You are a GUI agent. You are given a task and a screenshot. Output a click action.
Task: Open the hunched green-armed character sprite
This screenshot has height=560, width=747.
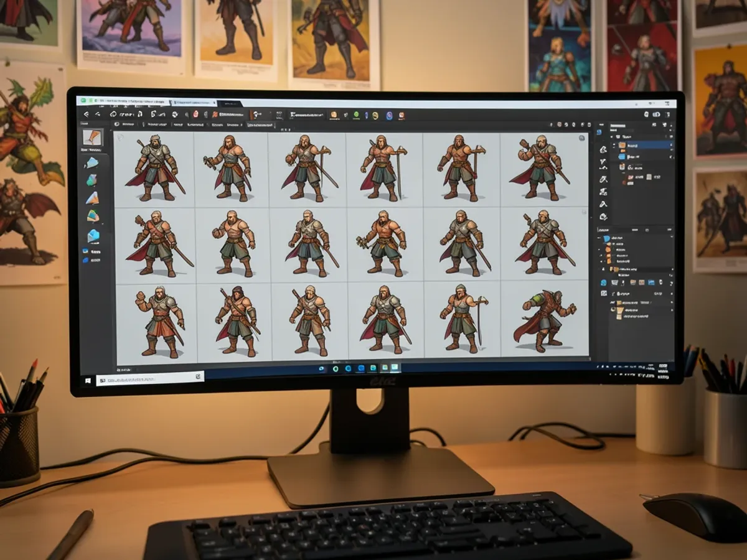pyautogui.click(x=545, y=320)
